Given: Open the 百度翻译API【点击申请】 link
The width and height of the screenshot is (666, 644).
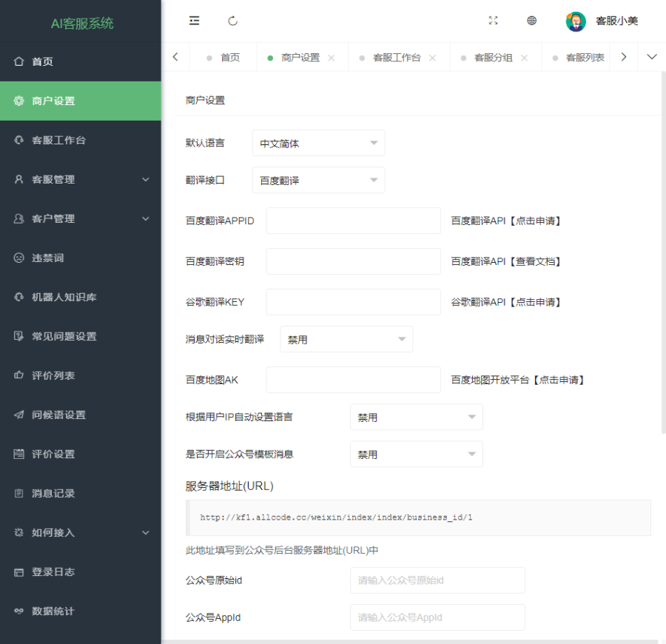Looking at the screenshot, I should pos(505,221).
